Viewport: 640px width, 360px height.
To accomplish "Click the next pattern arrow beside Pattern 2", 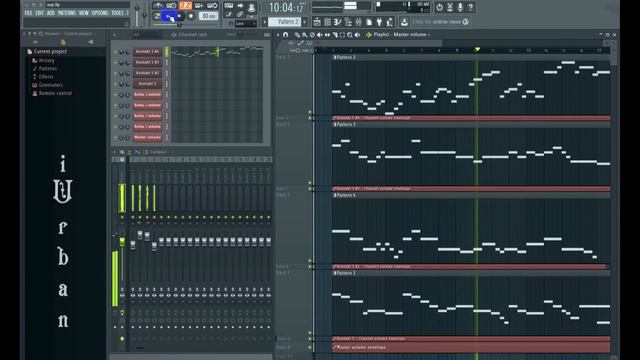I will tap(304, 22).
